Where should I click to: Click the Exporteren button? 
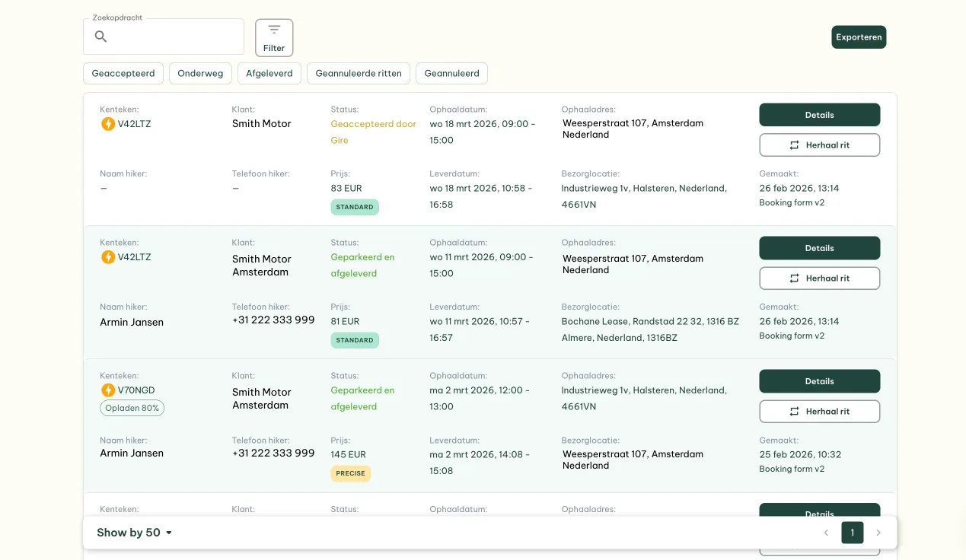point(859,37)
